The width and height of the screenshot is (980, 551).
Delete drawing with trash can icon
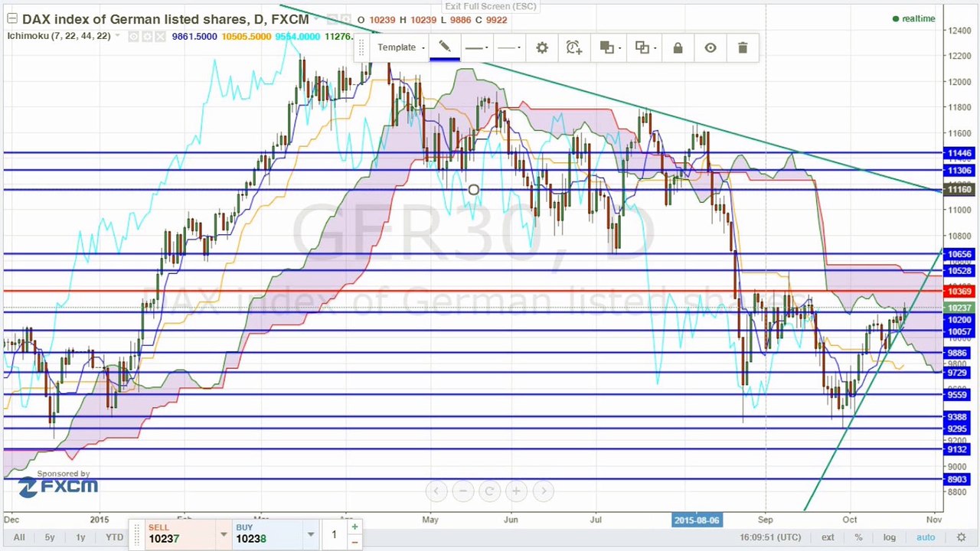tap(743, 47)
